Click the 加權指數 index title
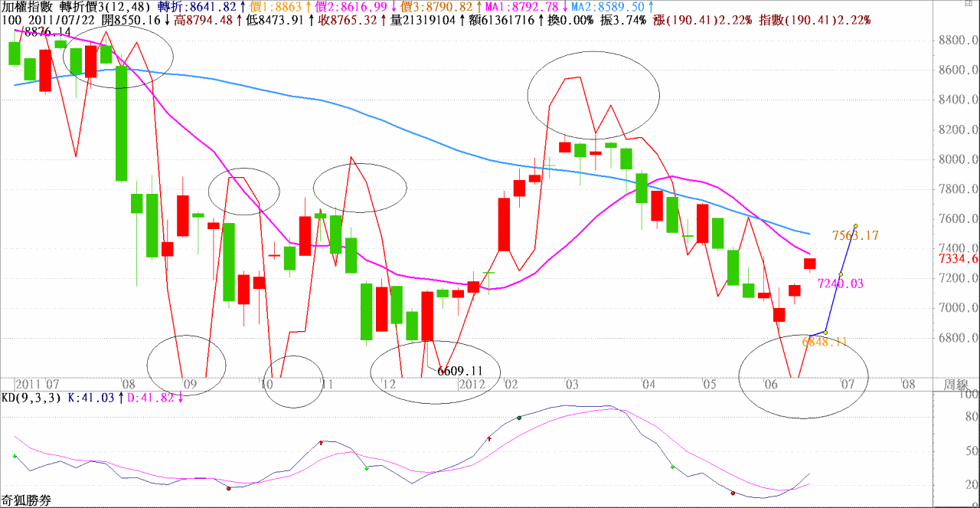The width and height of the screenshot is (980, 508). click(x=26, y=6)
